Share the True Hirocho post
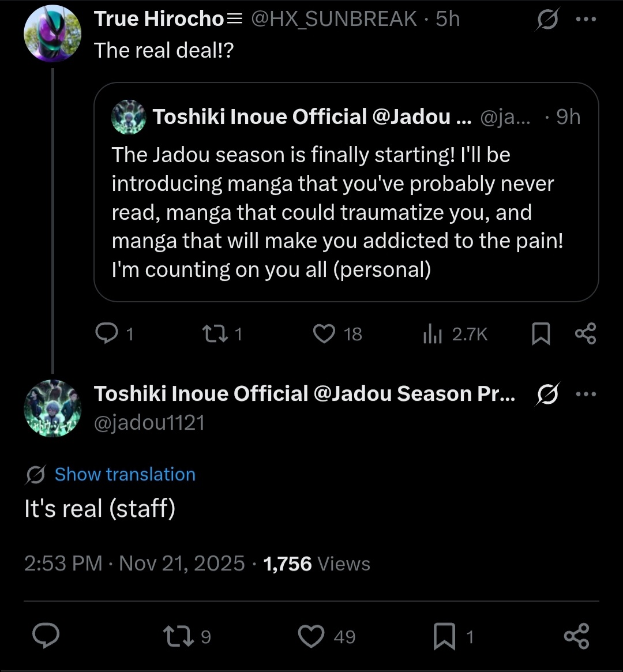 [586, 333]
